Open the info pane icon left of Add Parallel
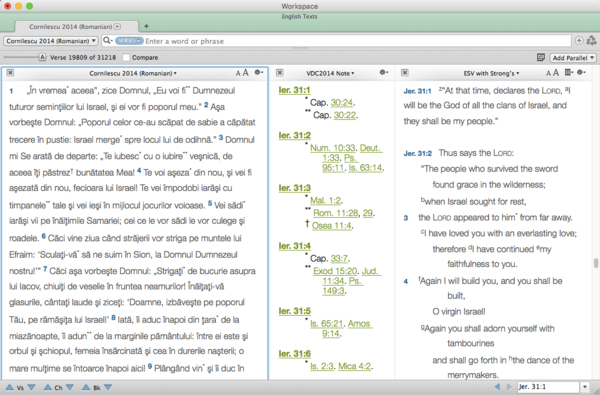 (541, 57)
